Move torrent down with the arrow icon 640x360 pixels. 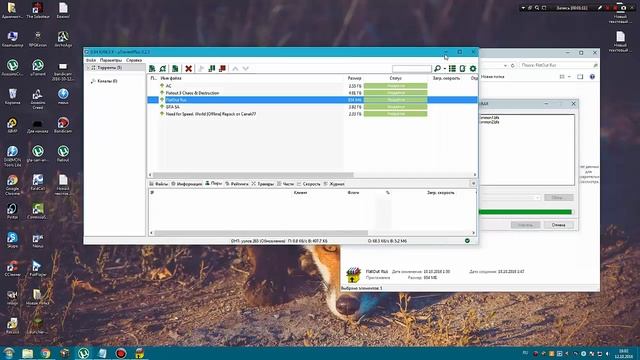(246, 69)
